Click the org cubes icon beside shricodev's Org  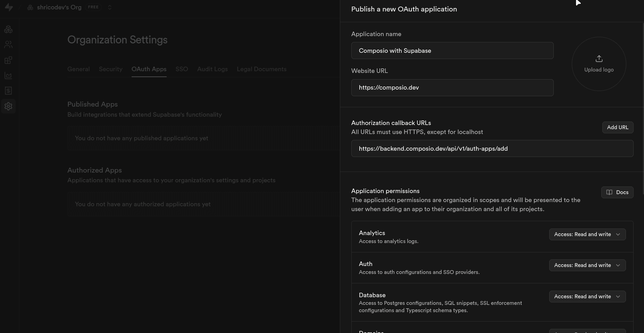[30, 7]
